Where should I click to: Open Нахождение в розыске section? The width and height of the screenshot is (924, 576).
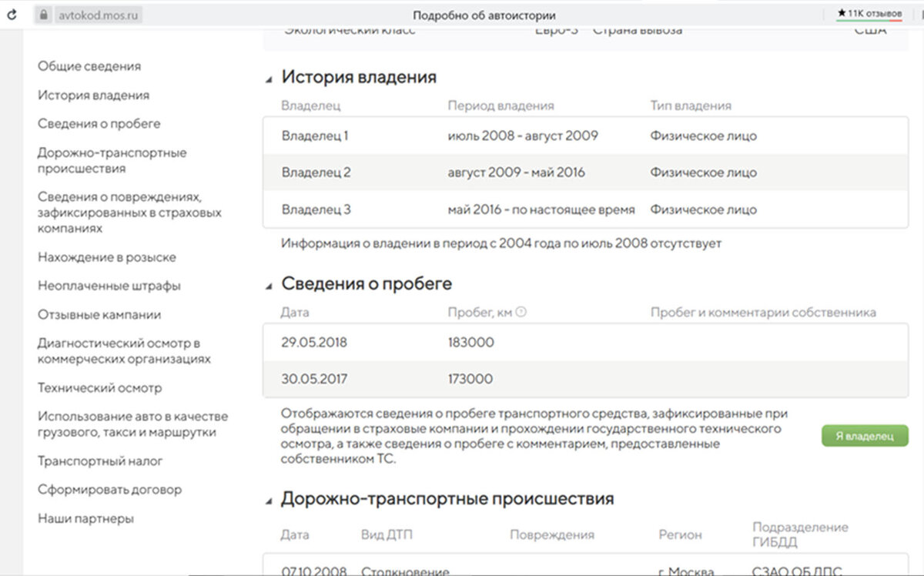107,256
